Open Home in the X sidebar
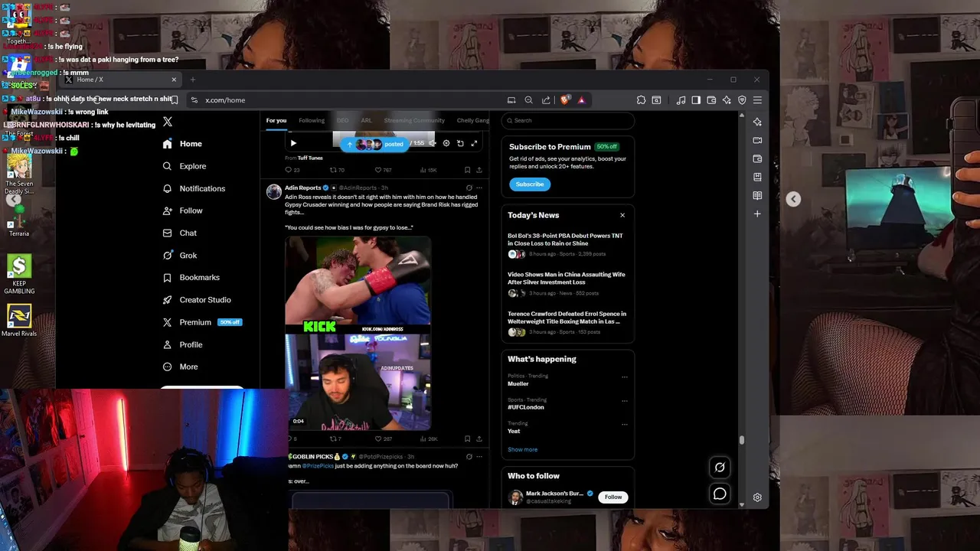This screenshot has width=980, height=551. [182, 144]
